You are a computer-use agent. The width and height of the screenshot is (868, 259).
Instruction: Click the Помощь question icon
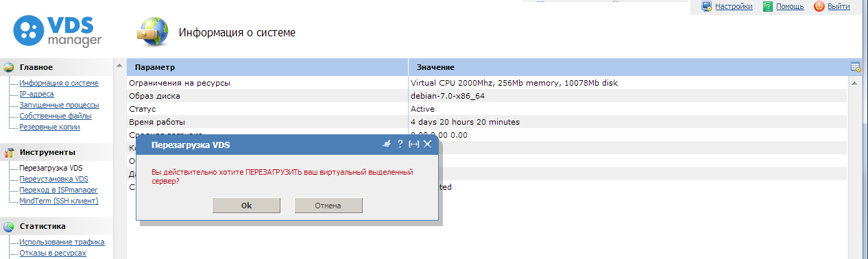(768, 6)
